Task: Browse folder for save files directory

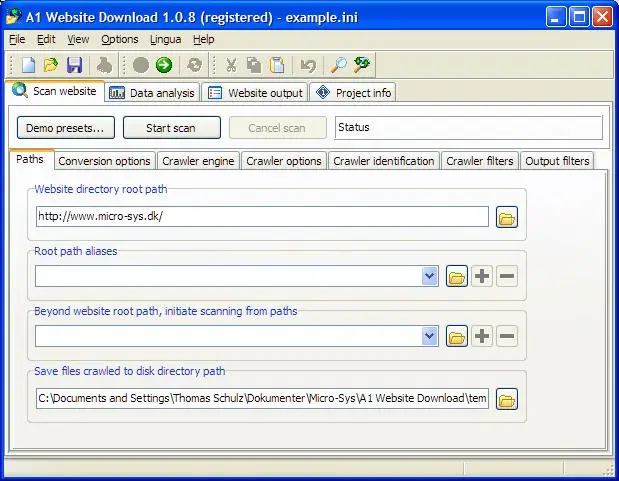Action: (507, 399)
